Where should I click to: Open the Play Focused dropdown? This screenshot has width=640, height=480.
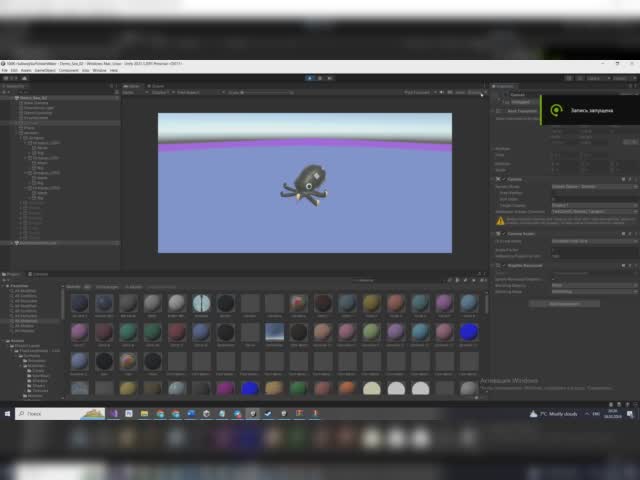420,93
